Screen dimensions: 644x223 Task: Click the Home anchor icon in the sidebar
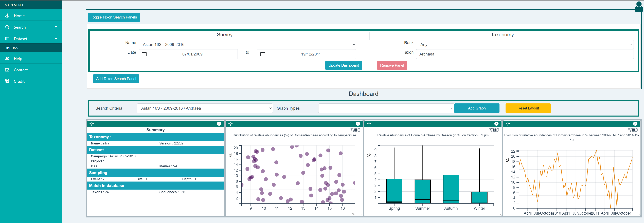click(x=7, y=15)
